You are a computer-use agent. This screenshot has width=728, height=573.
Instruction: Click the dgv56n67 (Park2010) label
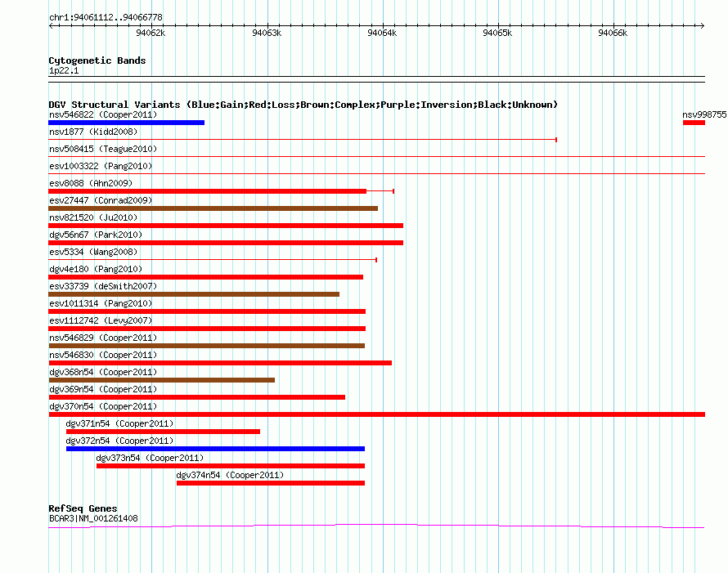[96, 235]
